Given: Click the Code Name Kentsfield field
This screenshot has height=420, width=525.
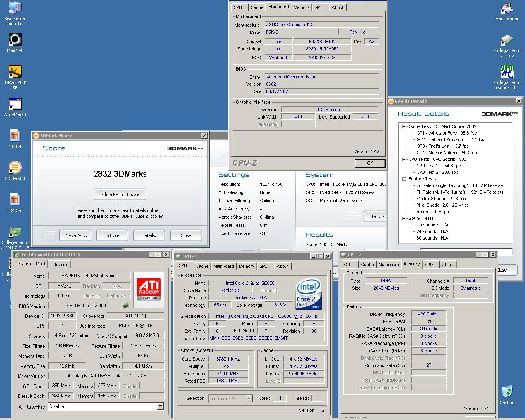Looking at the screenshot, I should point(231,290).
